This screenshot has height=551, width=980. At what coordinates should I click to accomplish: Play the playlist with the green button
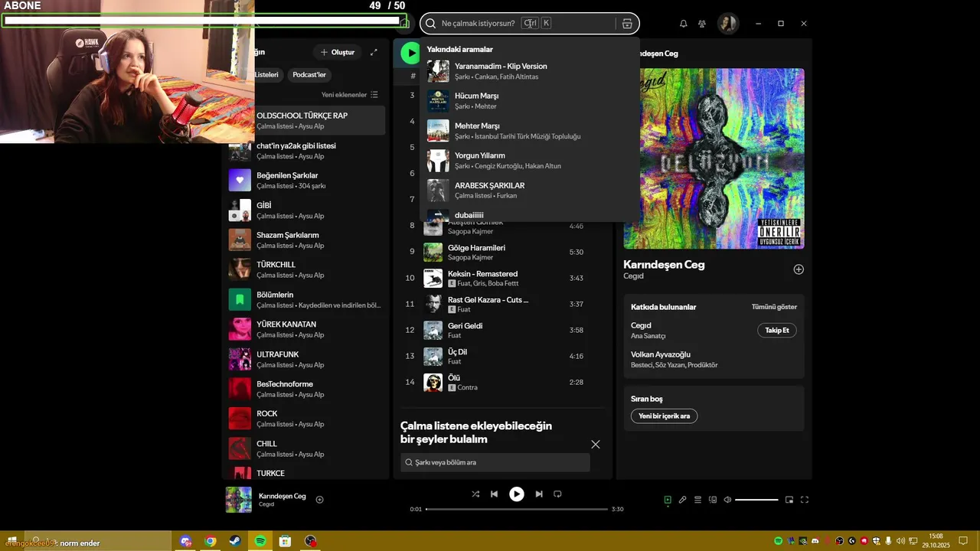[410, 53]
